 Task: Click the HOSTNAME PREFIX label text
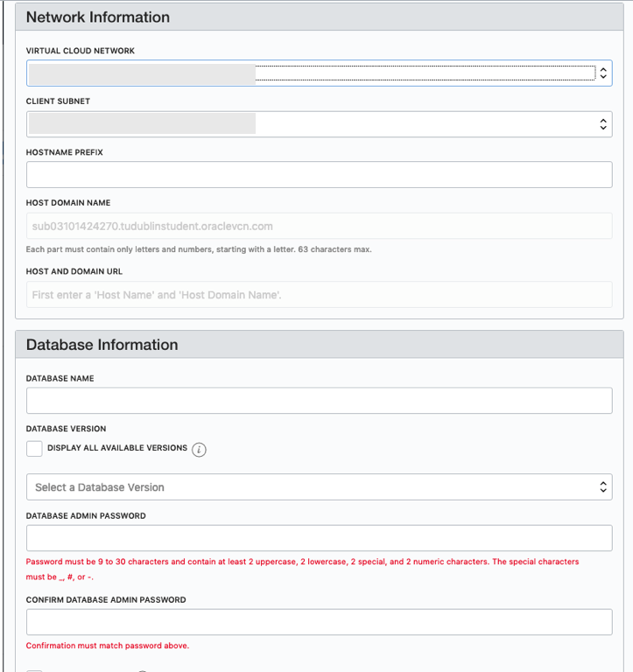pos(65,152)
